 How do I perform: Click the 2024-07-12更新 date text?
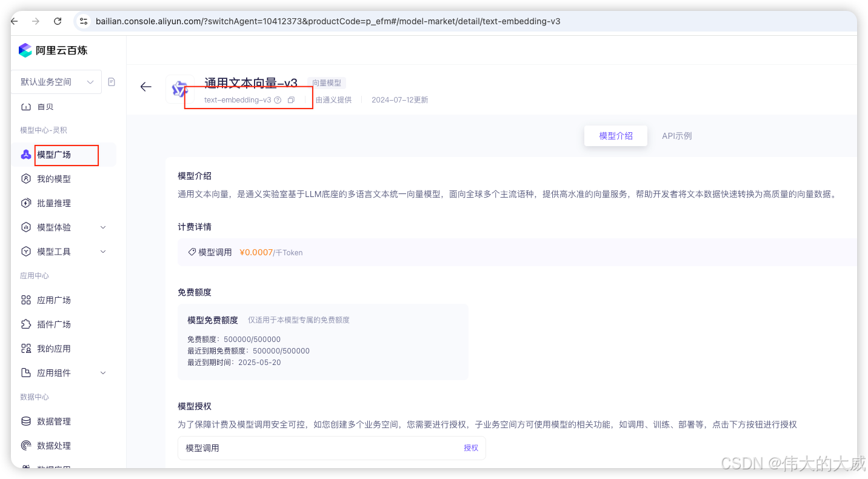(x=400, y=100)
